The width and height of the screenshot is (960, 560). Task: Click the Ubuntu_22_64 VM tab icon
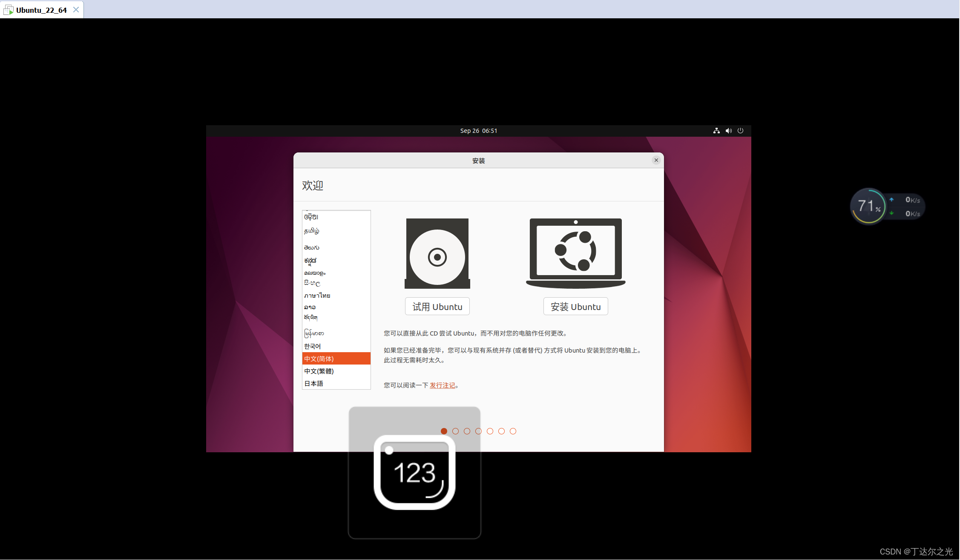8,10
